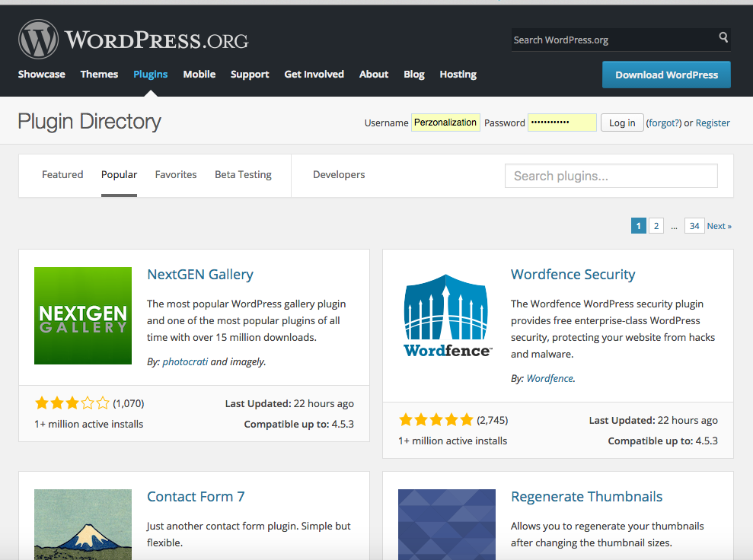
Task: Open the Hosting menu item
Action: coord(458,75)
